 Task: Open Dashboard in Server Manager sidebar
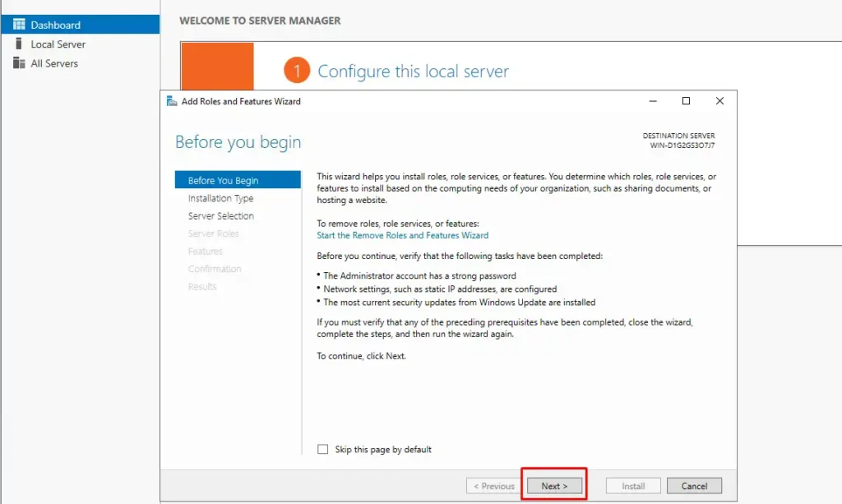point(80,25)
